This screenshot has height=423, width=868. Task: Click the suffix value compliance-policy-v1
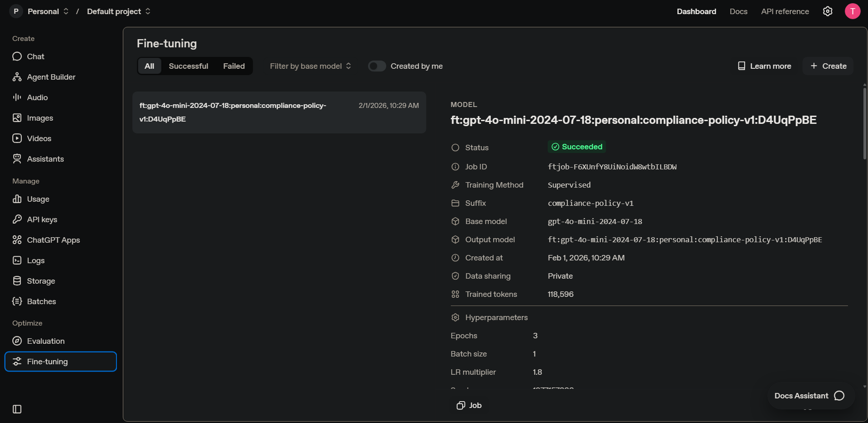tap(590, 203)
